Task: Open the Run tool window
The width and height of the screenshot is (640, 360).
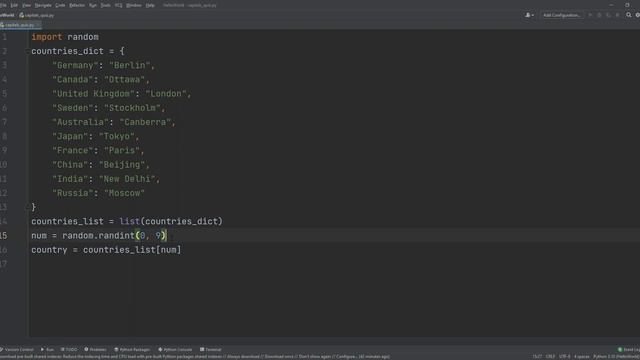Action: click(x=47, y=349)
